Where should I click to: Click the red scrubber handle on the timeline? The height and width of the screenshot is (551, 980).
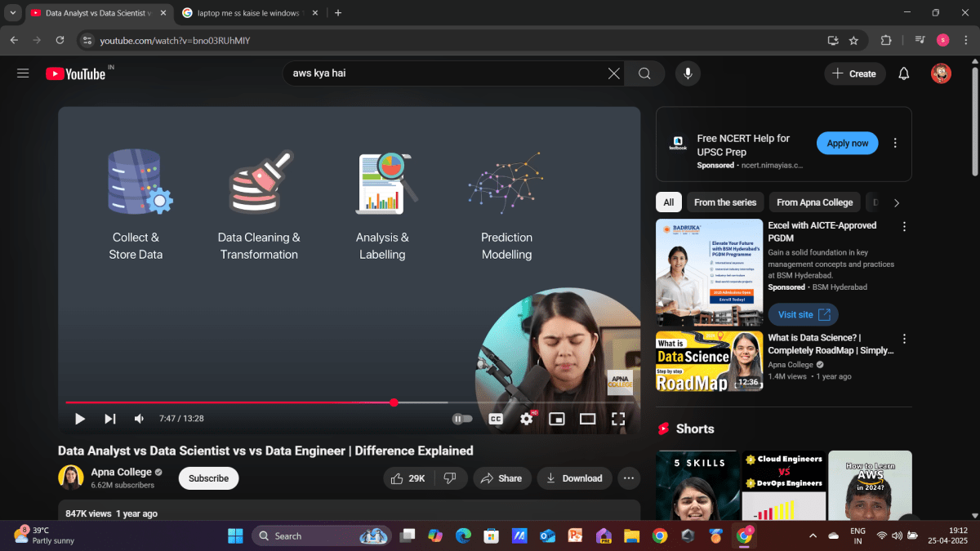(394, 402)
